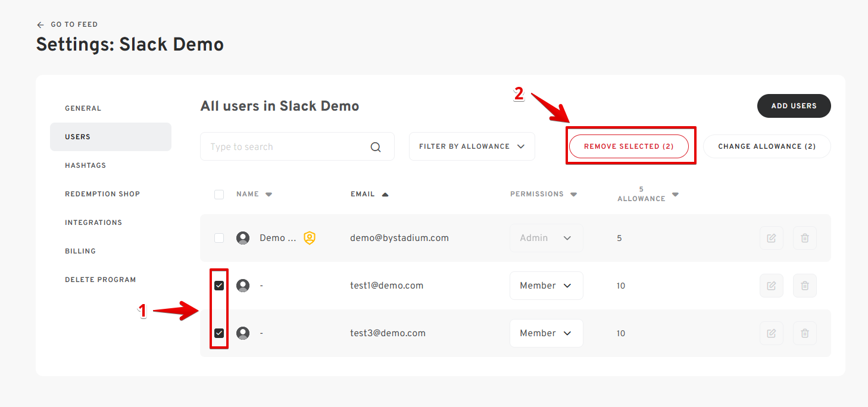Viewport: 868px width, 407px height.
Task: Click allowance value 10 for test1@demo.com
Action: coord(621,286)
